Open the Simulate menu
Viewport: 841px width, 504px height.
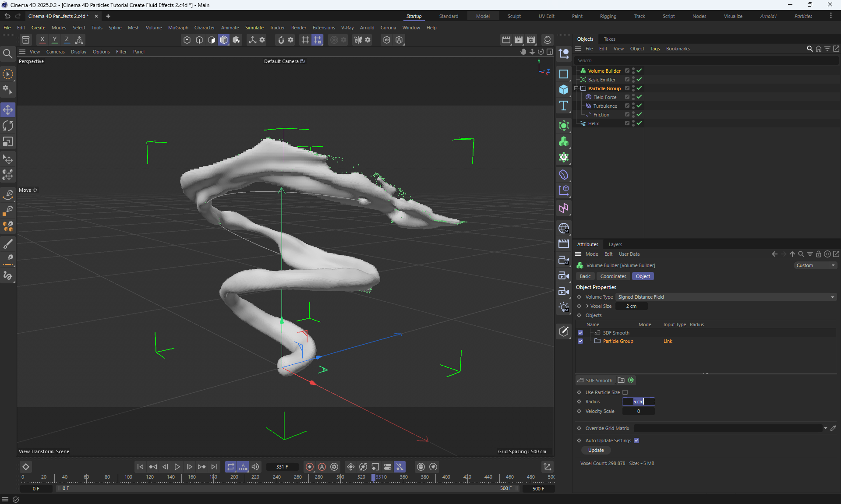coord(254,28)
